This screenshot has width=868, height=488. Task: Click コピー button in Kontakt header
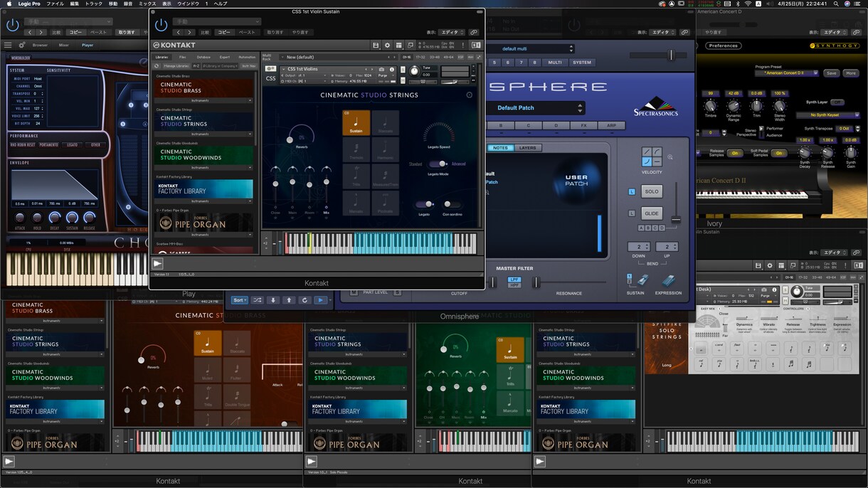click(x=224, y=32)
